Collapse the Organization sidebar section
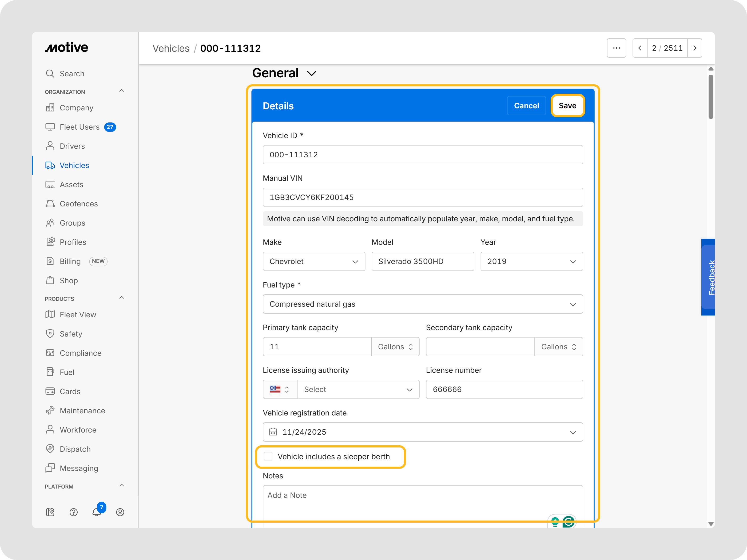Image resolution: width=747 pixels, height=560 pixels. pos(122,91)
